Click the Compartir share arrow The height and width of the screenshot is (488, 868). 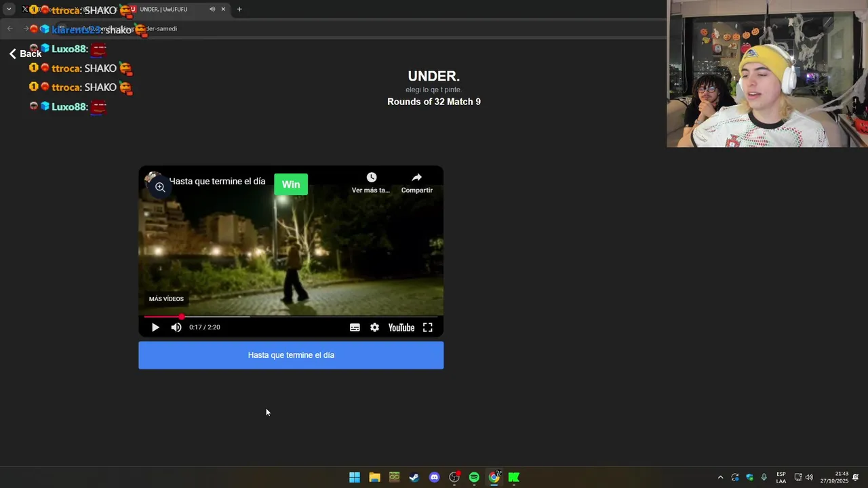point(416,178)
